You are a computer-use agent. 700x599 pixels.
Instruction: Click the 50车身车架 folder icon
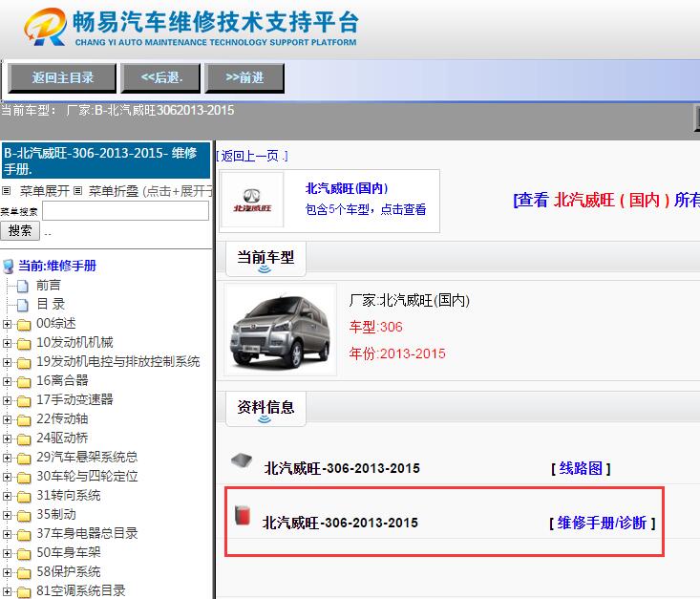click(x=24, y=554)
